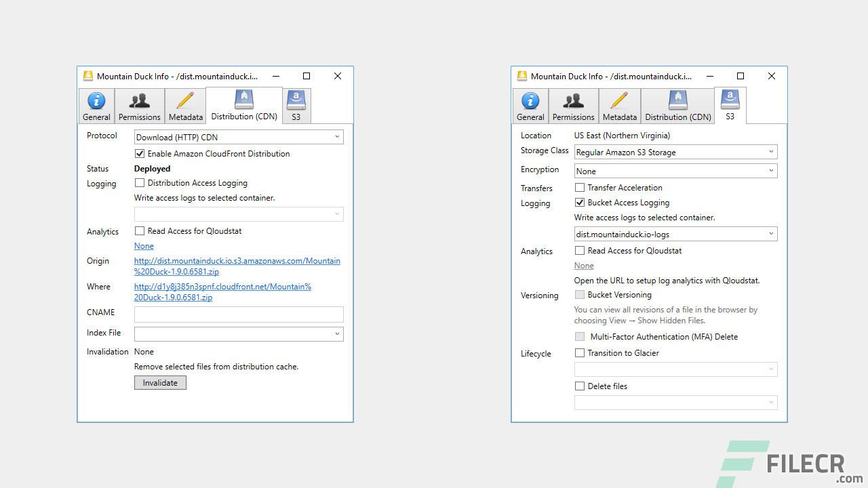Open Protocol dropdown showing Download (HTTP) CDN
The height and width of the screenshot is (488, 868).
coord(239,137)
